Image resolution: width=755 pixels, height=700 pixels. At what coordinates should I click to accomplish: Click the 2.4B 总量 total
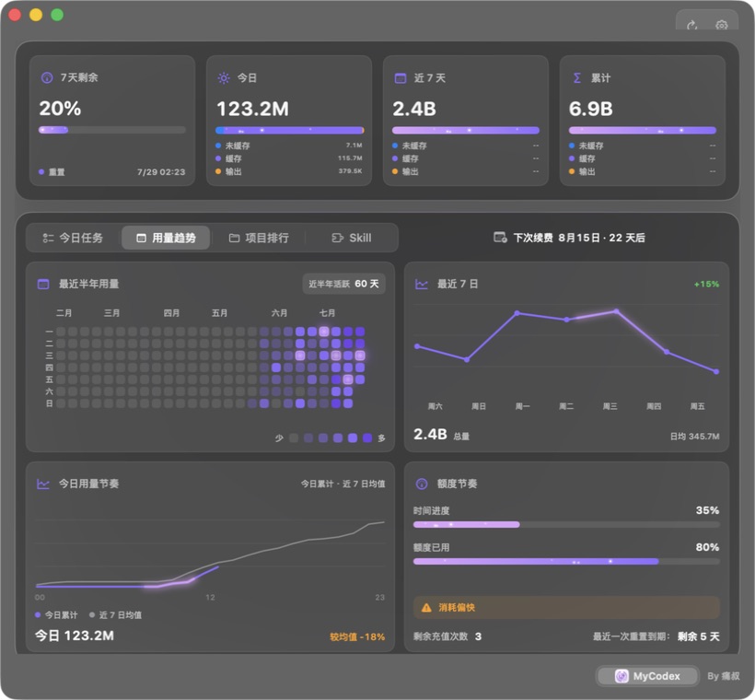click(x=442, y=435)
